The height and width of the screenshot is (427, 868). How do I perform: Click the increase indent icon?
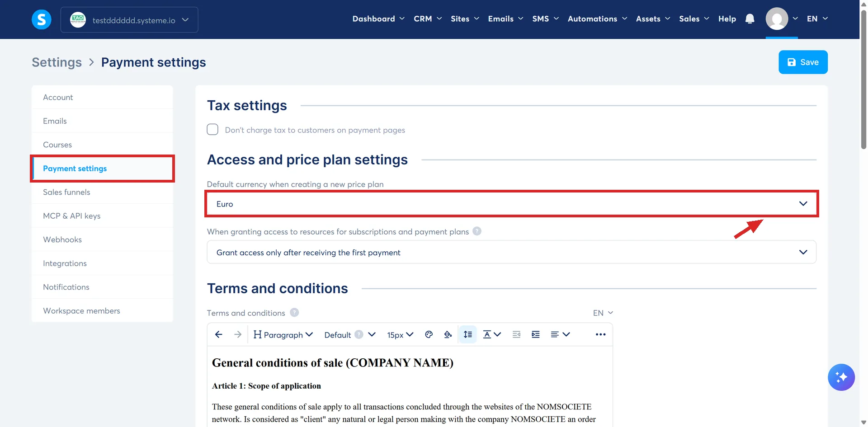pos(536,334)
